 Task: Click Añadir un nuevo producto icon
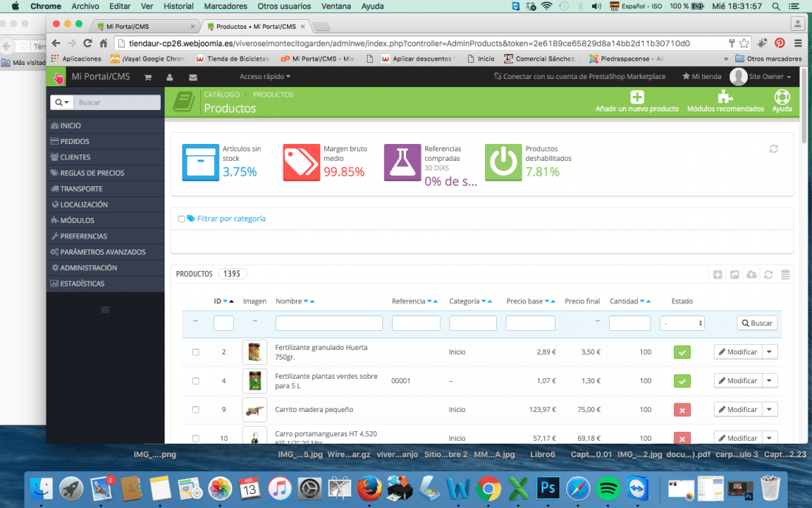637,97
